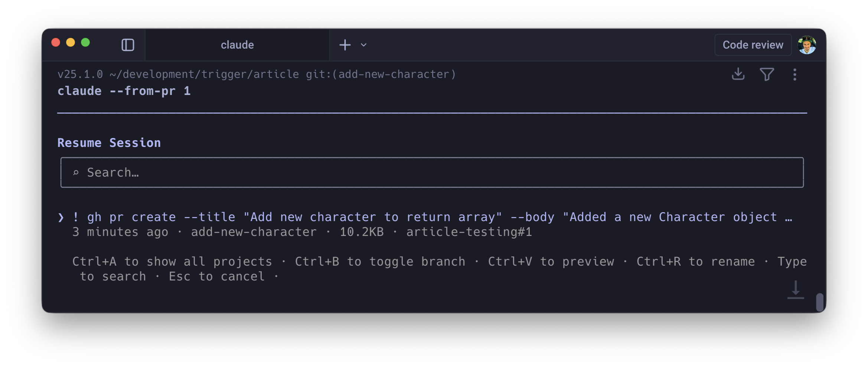Click the Code review button
Screen dimensions: 868x368
753,45
